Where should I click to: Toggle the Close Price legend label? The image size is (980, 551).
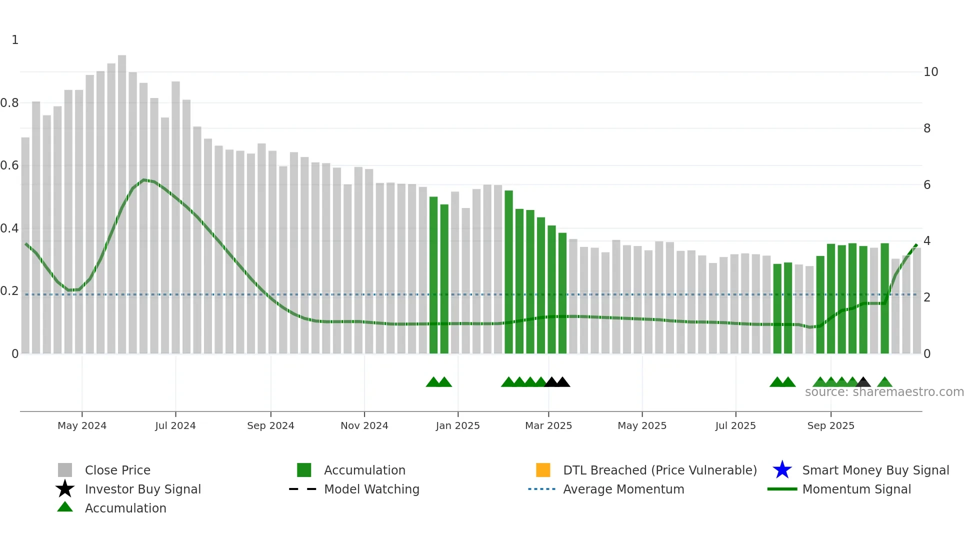pos(117,470)
